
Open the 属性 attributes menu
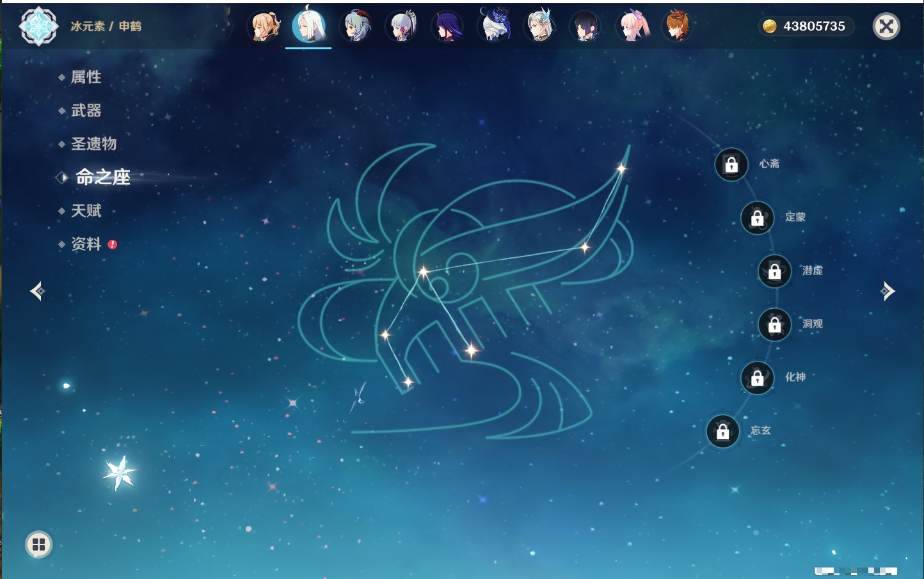coord(86,77)
